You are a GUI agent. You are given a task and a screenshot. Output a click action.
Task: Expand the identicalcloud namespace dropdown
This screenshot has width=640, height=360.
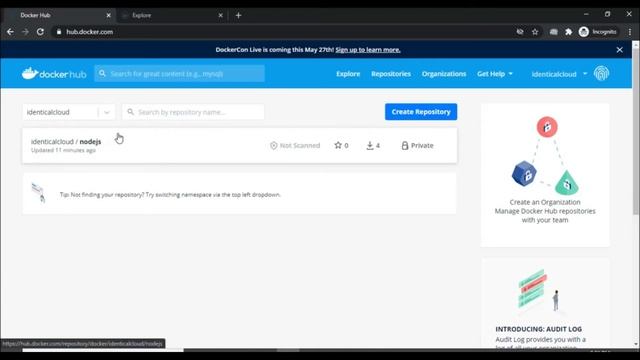pos(107,112)
